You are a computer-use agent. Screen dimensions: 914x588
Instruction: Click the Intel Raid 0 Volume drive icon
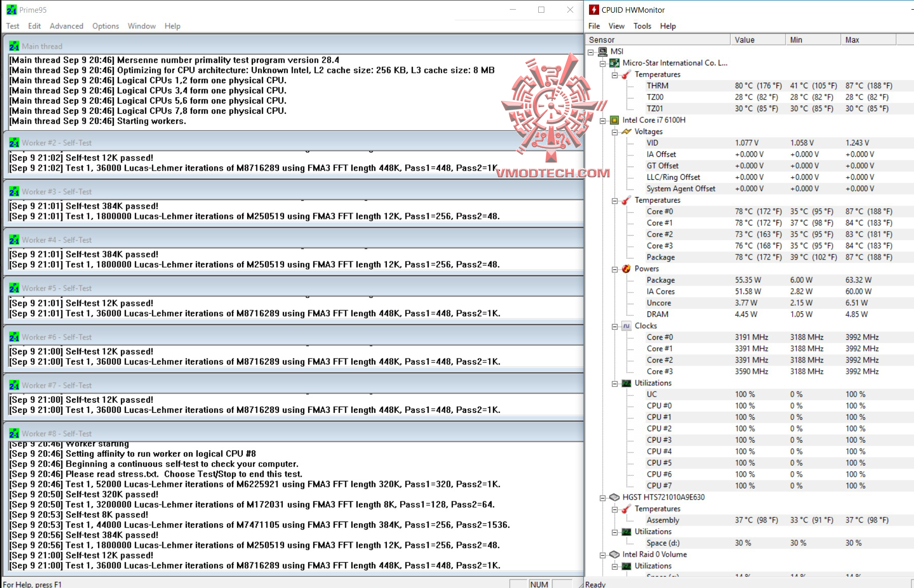(x=614, y=554)
